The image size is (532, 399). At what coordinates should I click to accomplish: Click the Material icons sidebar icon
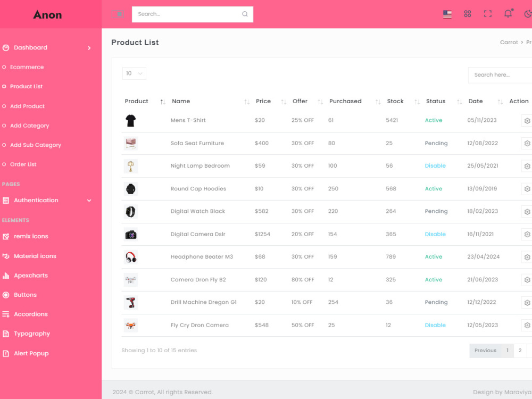pyautogui.click(x=6, y=256)
